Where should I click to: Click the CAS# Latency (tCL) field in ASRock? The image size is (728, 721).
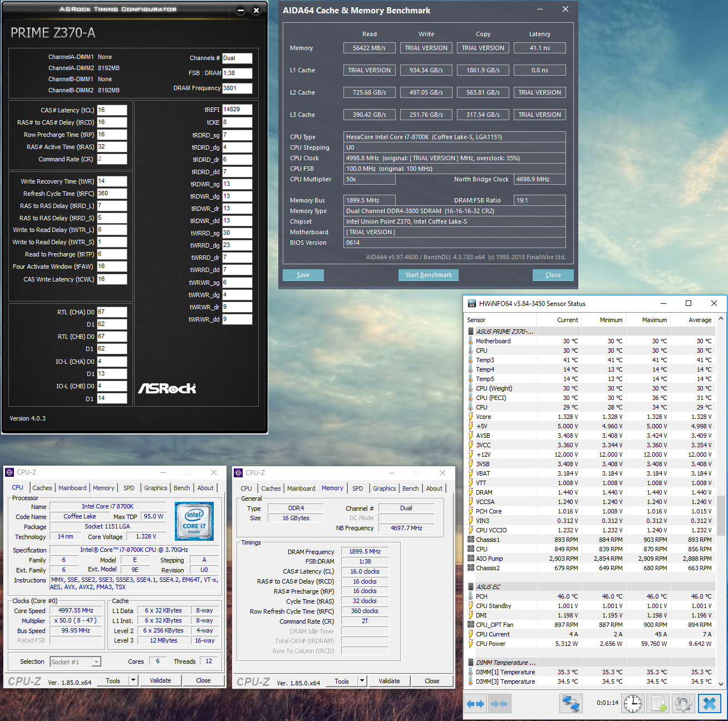[112, 110]
